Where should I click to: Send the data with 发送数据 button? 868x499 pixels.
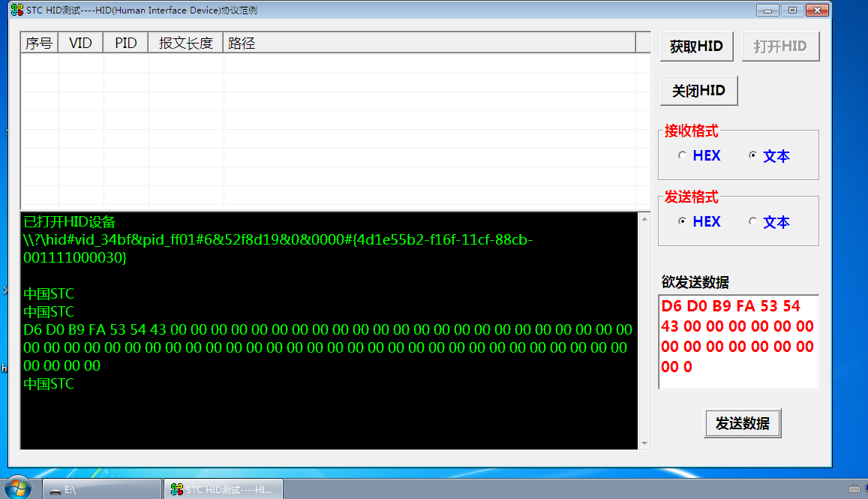click(743, 424)
